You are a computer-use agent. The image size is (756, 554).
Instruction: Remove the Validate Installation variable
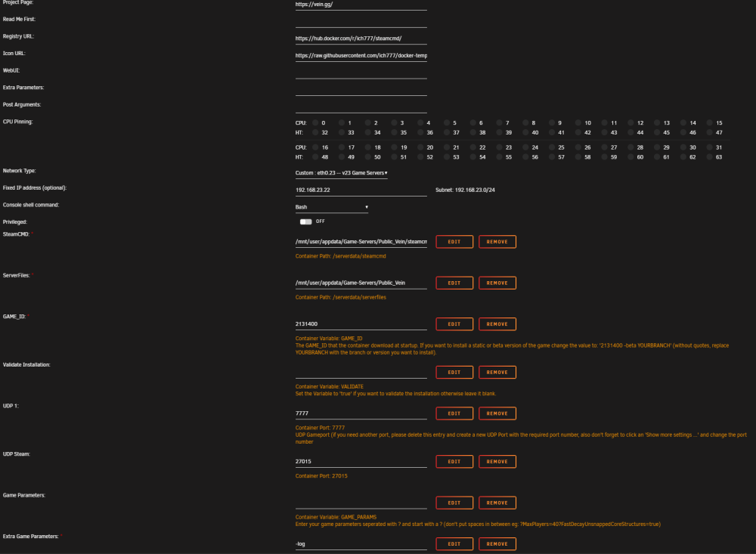click(497, 372)
